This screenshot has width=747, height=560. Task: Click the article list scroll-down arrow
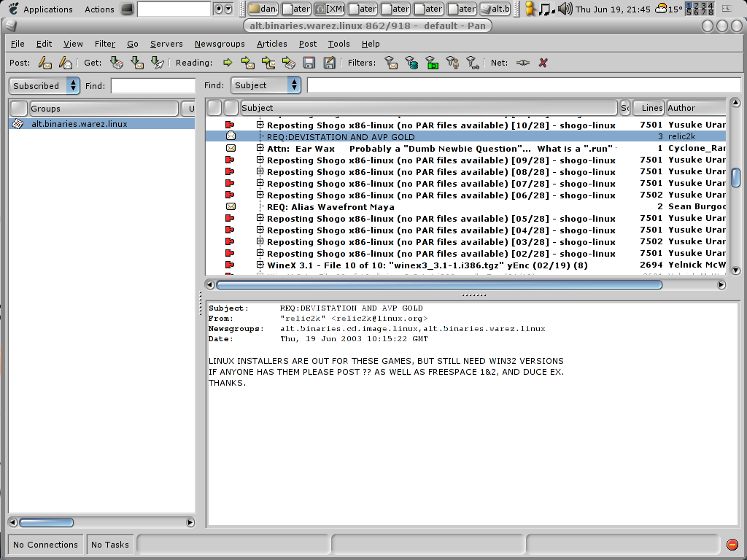[735, 271]
